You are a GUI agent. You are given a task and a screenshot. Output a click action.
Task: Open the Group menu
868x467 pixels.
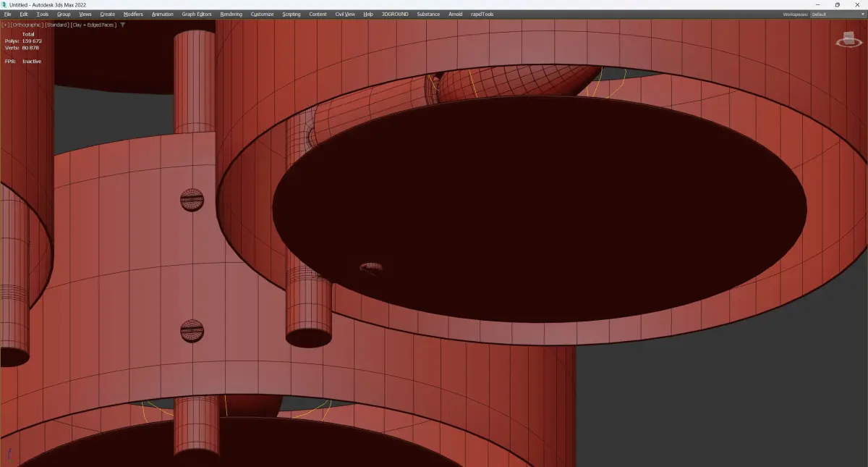pos(64,14)
